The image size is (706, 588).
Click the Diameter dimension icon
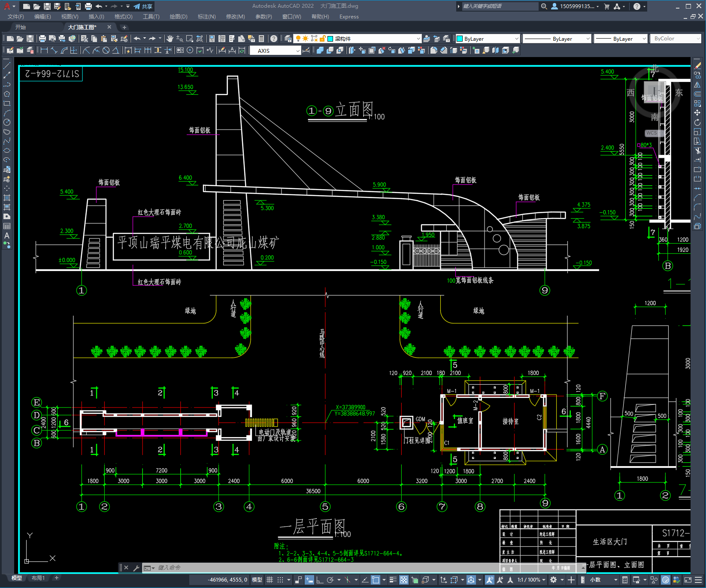pos(106,50)
